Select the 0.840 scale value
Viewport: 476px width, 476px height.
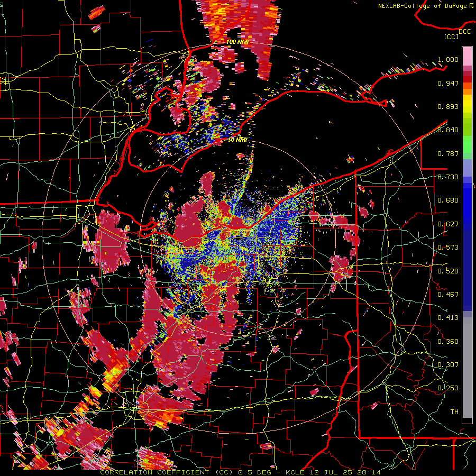[448, 130]
